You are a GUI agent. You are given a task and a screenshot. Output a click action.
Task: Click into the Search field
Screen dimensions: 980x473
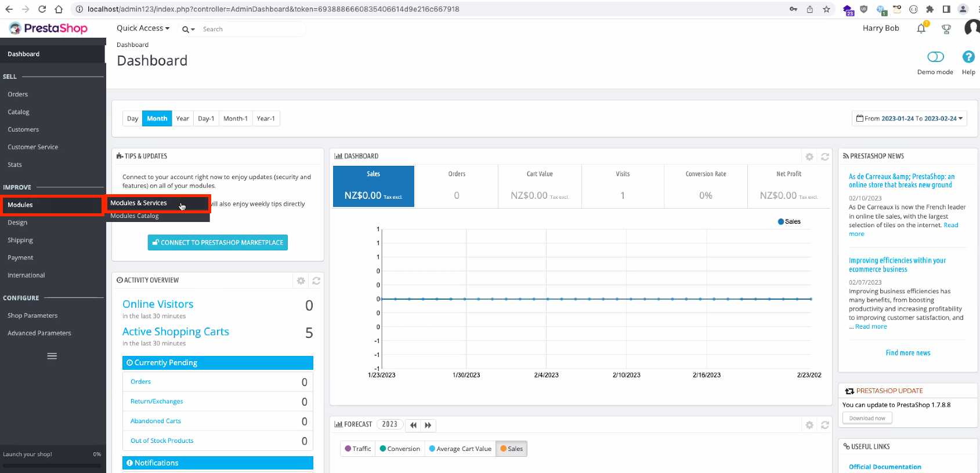(x=252, y=29)
